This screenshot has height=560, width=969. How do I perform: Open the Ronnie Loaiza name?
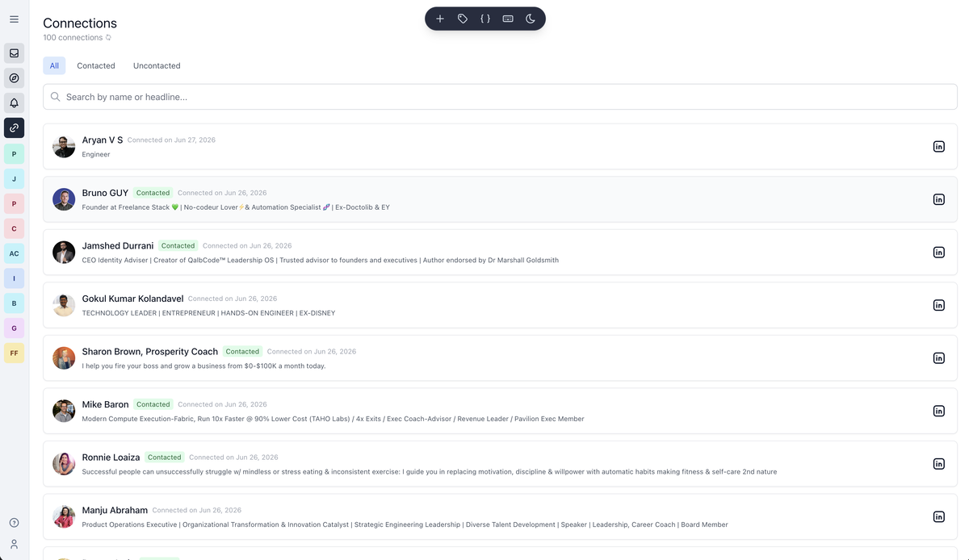[x=111, y=457]
